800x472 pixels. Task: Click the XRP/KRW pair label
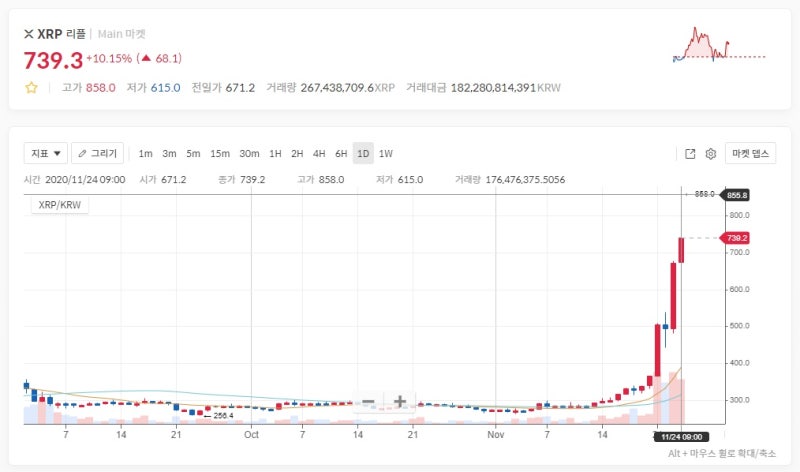(60, 205)
